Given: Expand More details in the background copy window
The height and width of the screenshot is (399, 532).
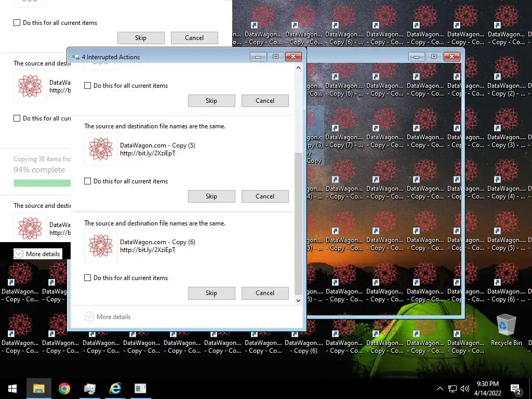Looking at the screenshot, I should pyautogui.click(x=37, y=254).
